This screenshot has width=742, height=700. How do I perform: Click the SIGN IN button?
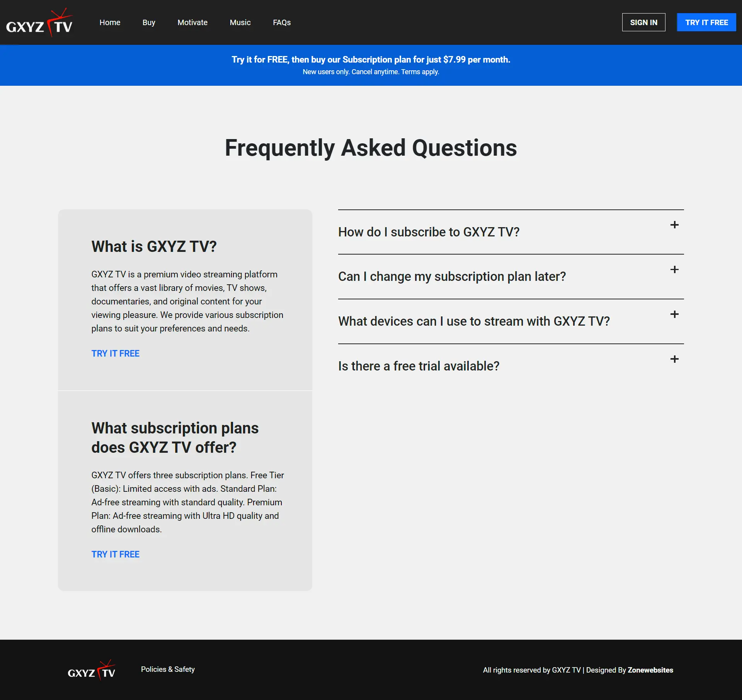[x=643, y=22]
